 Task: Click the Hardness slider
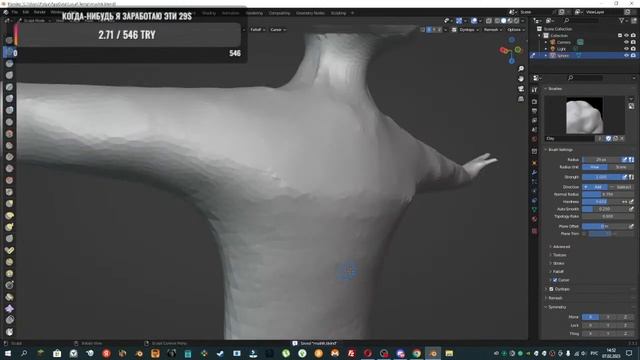tap(601, 202)
